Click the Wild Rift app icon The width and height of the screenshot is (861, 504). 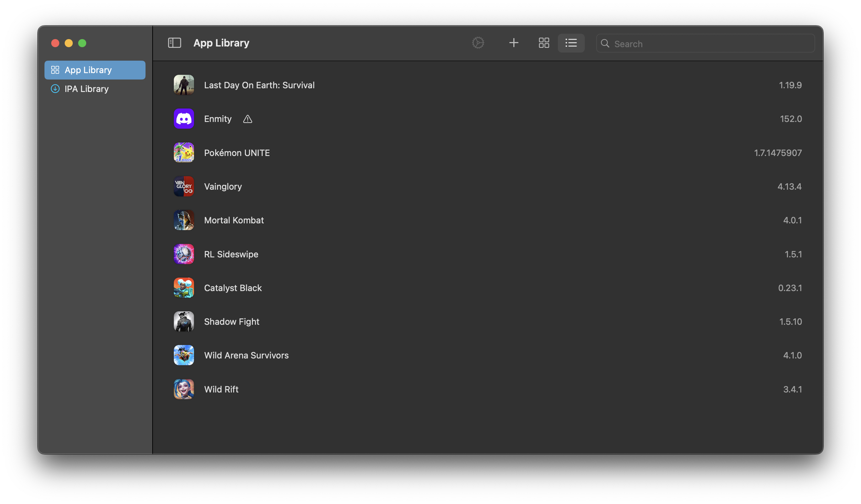(184, 389)
